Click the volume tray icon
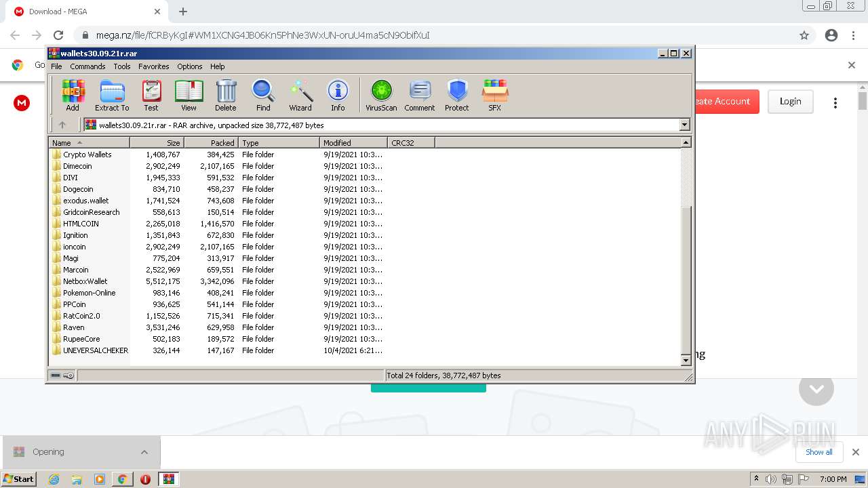The image size is (868, 488). (x=771, y=479)
